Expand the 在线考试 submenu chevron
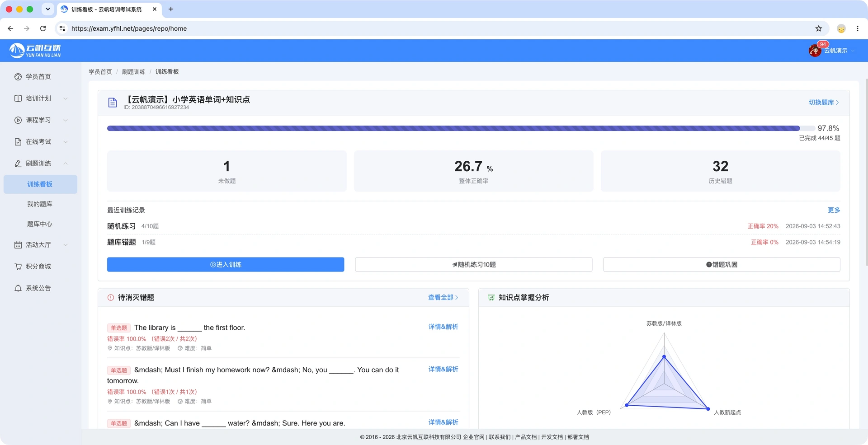The image size is (868, 445). 66,142
